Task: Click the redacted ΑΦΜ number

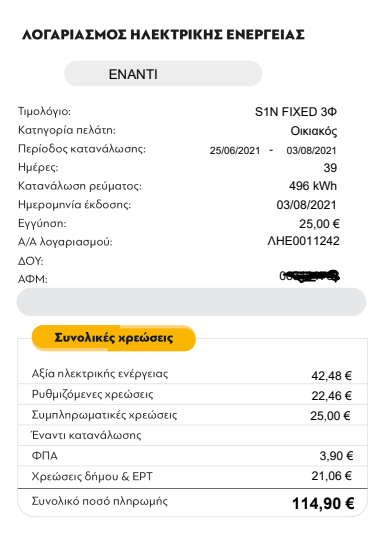Action: pyautogui.click(x=309, y=276)
